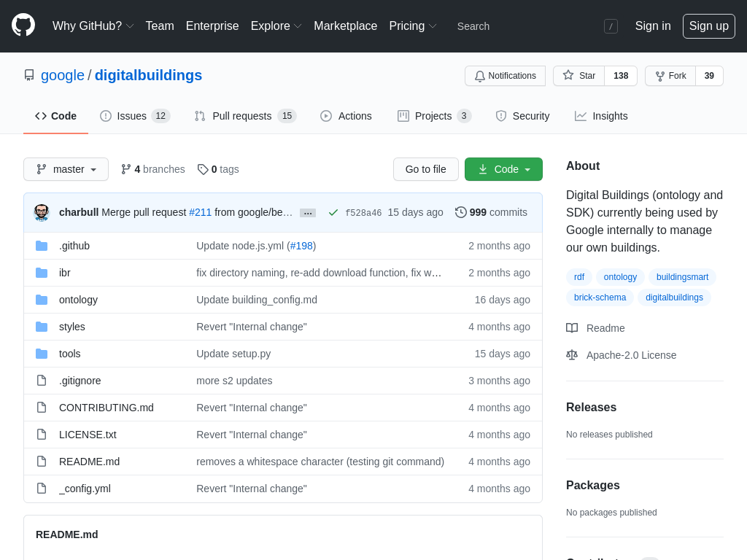
Task: Click the styles folder icon
Action: coord(42,327)
